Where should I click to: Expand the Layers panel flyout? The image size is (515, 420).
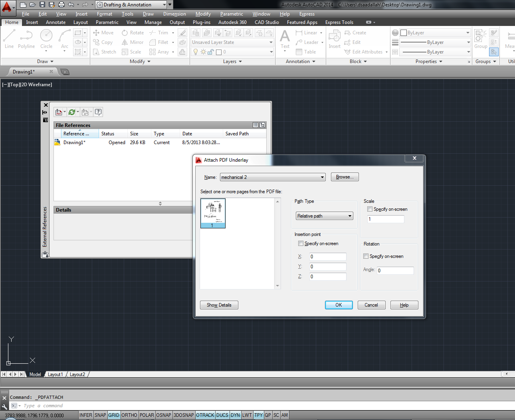(x=233, y=61)
